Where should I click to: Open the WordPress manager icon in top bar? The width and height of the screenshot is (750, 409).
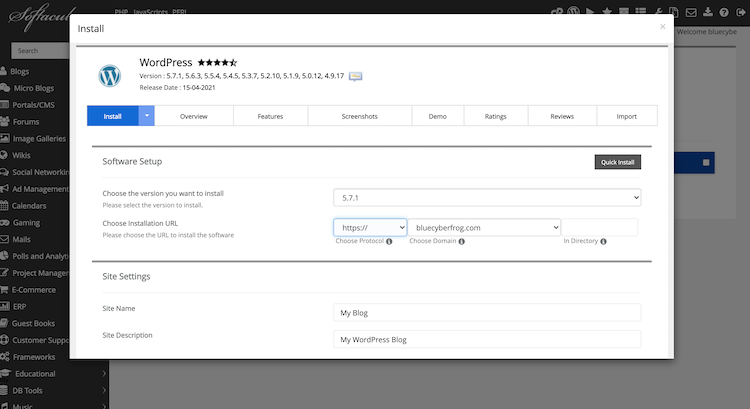coord(574,11)
